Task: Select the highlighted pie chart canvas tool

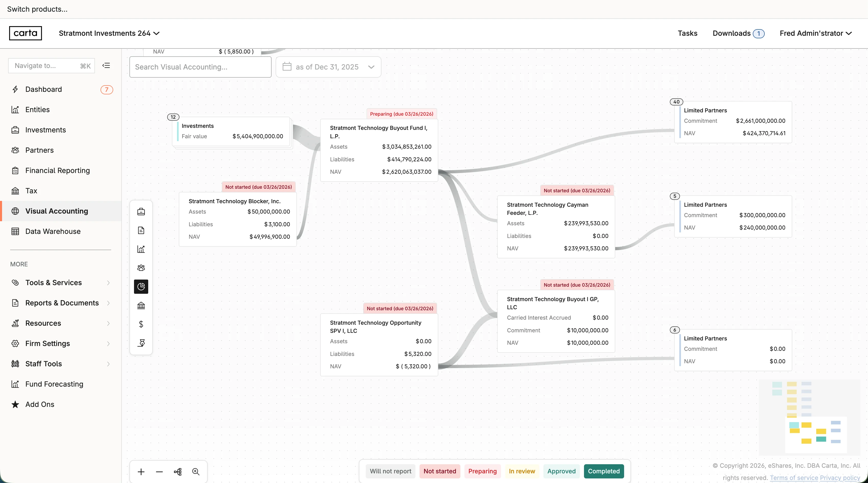Action: click(x=141, y=286)
